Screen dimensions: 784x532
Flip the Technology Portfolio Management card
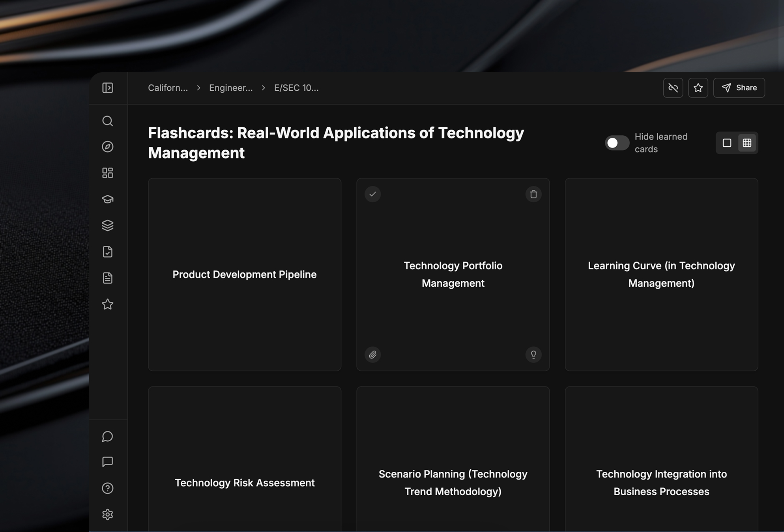coord(453,274)
